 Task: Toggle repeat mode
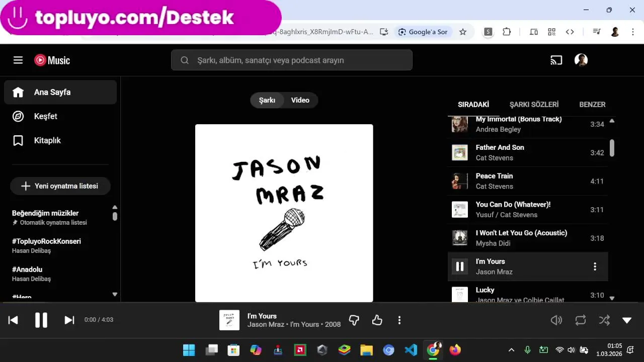coord(581,320)
